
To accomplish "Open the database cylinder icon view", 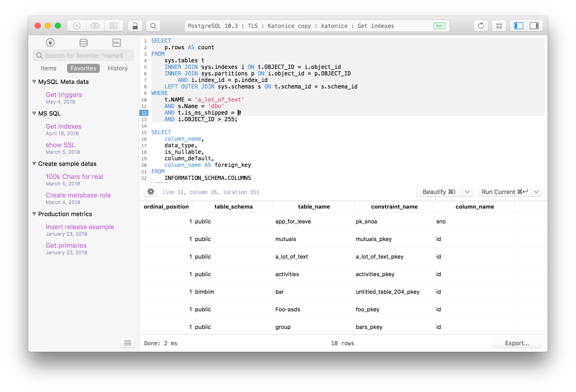I will tap(83, 42).
